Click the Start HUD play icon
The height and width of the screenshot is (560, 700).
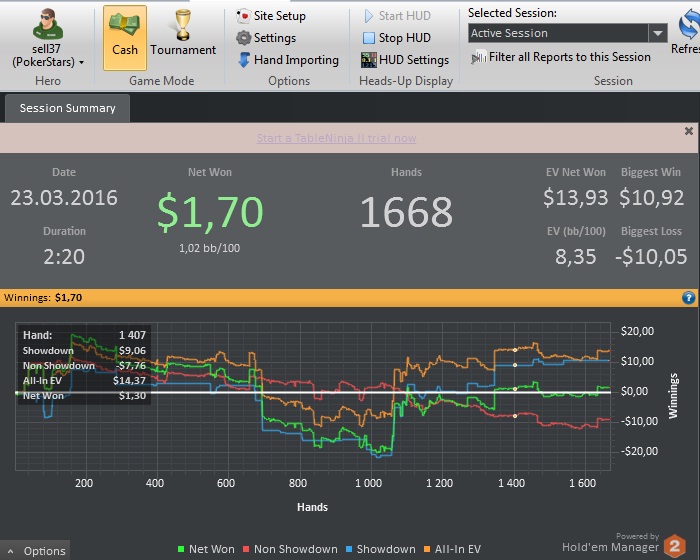click(x=369, y=16)
